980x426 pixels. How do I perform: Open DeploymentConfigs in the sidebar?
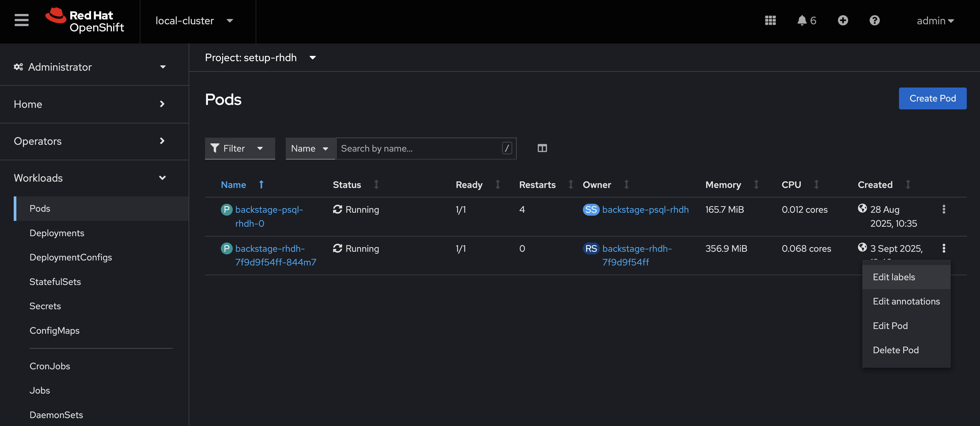[x=101, y=257]
